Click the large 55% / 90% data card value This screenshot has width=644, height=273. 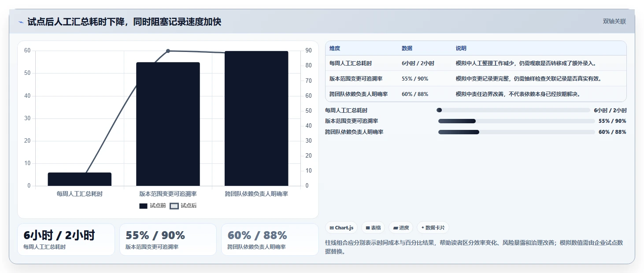155,235
